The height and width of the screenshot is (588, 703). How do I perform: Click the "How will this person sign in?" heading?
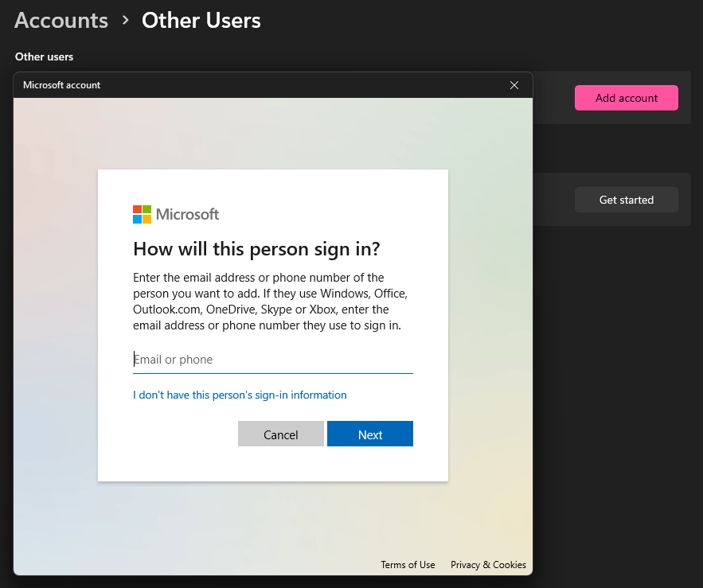[x=256, y=249]
